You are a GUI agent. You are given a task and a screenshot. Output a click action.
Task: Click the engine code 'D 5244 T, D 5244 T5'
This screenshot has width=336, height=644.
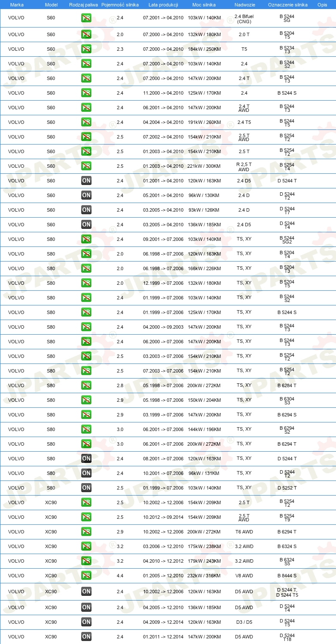pos(287,592)
